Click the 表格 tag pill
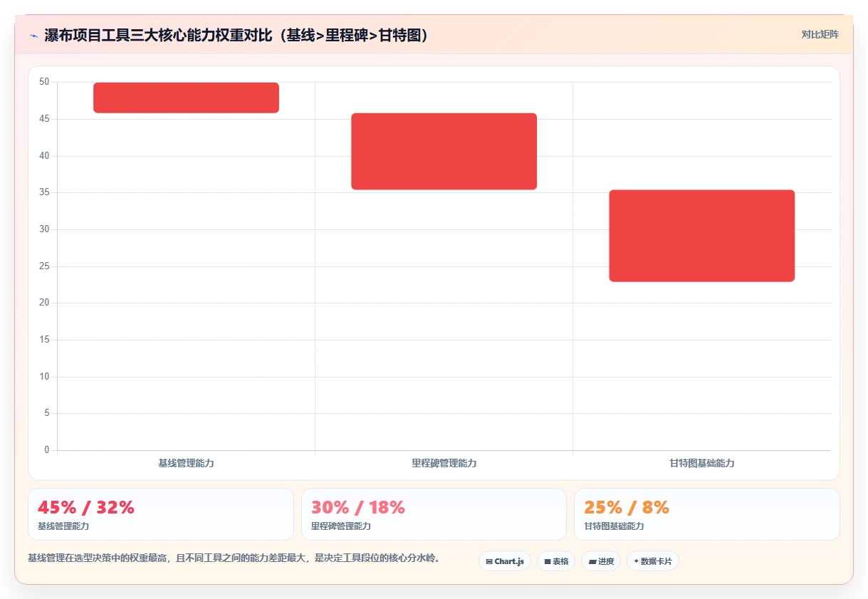This screenshot has height=599, width=868. tap(556, 561)
